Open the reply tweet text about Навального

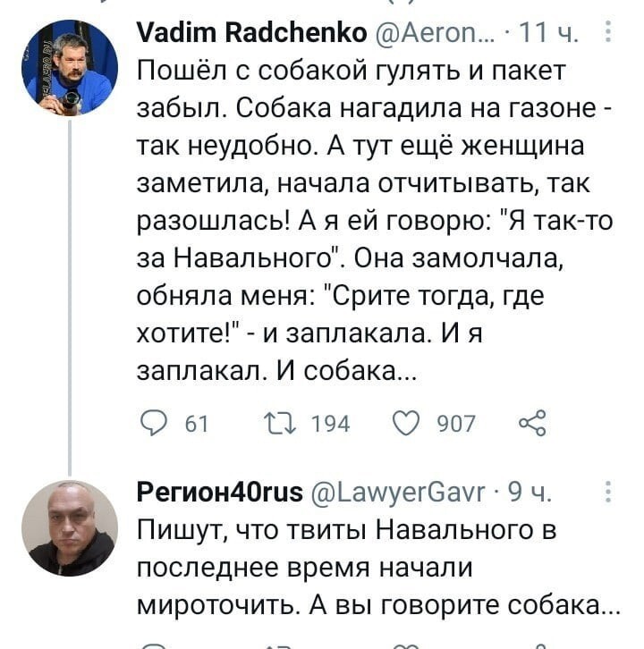[378, 568]
